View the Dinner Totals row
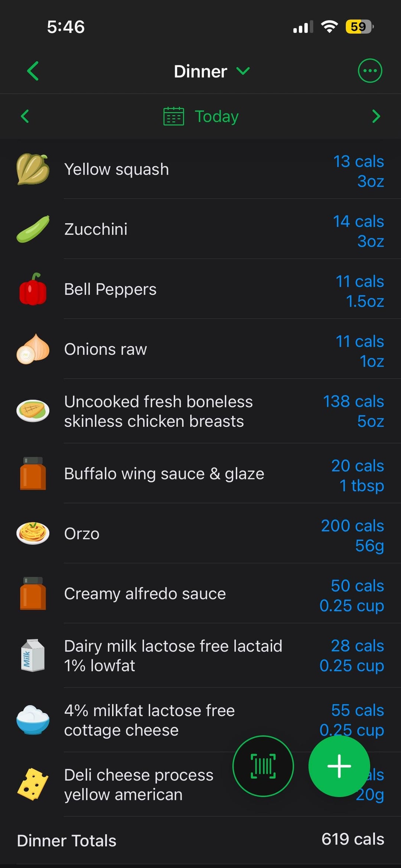This screenshot has height=868, width=401. pos(200,840)
